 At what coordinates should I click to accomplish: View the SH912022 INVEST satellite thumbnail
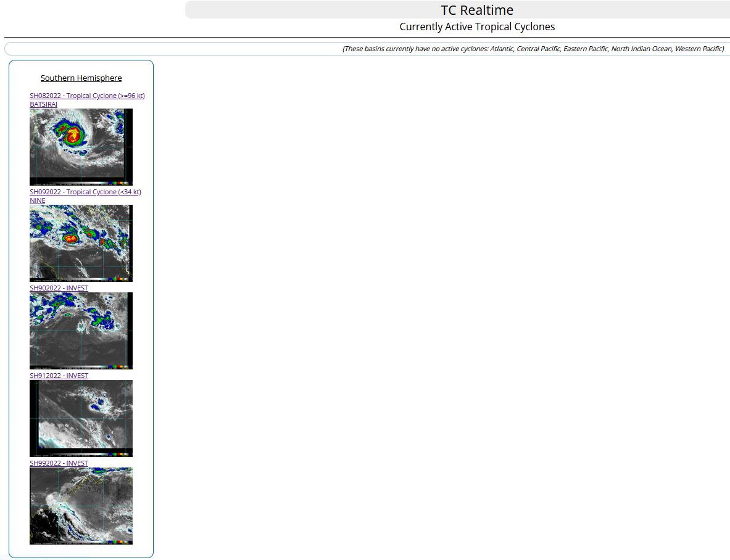pos(81,418)
